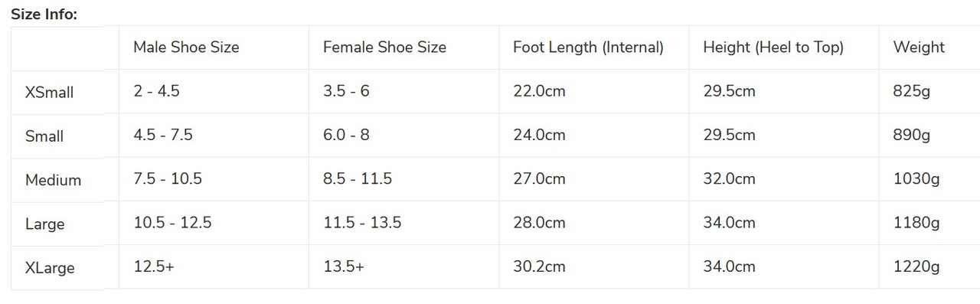Select the 825g weight cell
Image resolution: width=980 pixels, height=304 pixels.
tap(912, 91)
